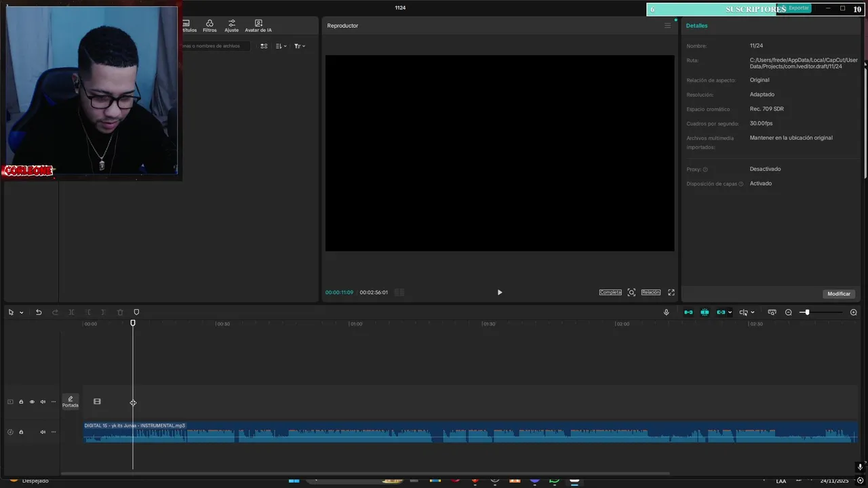Click the taskbar date 24/11/2025

pos(835,481)
